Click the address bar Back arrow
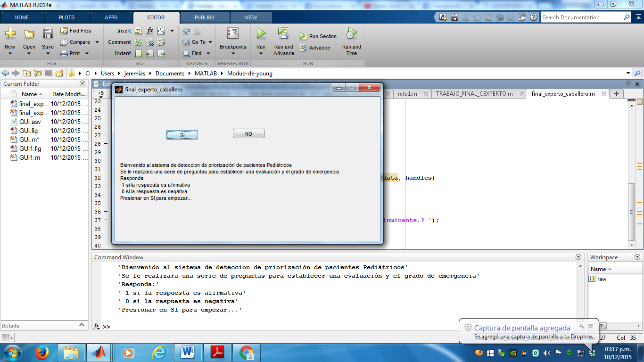 tap(6, 73)
